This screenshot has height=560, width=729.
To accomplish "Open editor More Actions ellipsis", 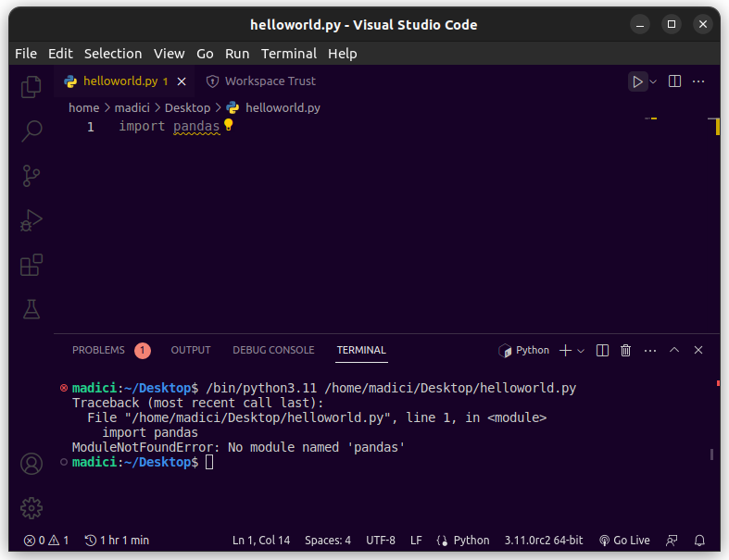I will pyautogui.click(x=698, y=81).
